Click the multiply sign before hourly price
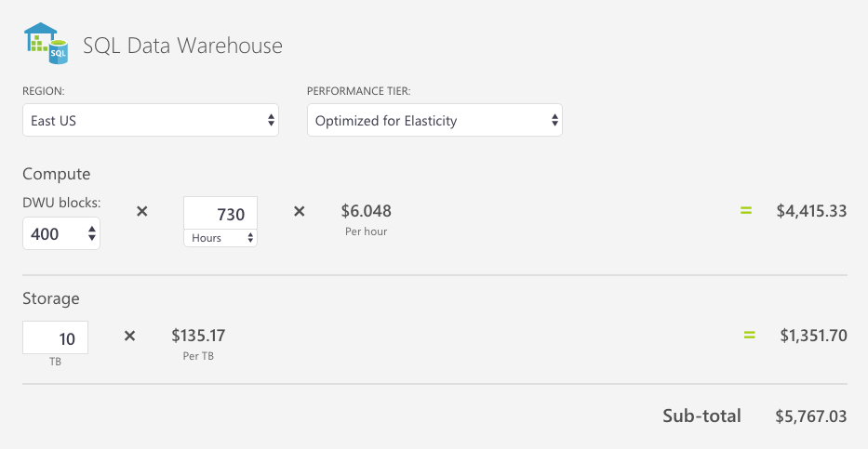 click(x=299, y=211)
